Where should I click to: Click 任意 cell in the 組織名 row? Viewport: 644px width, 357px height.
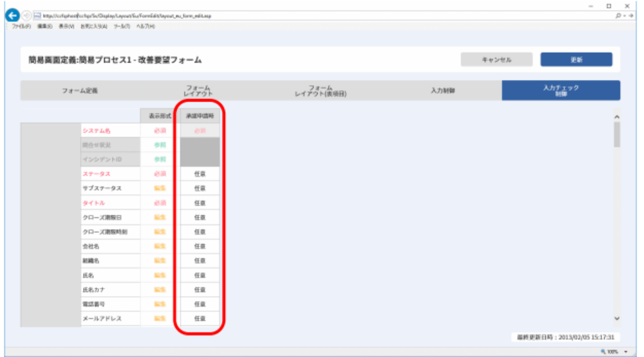(200, 261)
